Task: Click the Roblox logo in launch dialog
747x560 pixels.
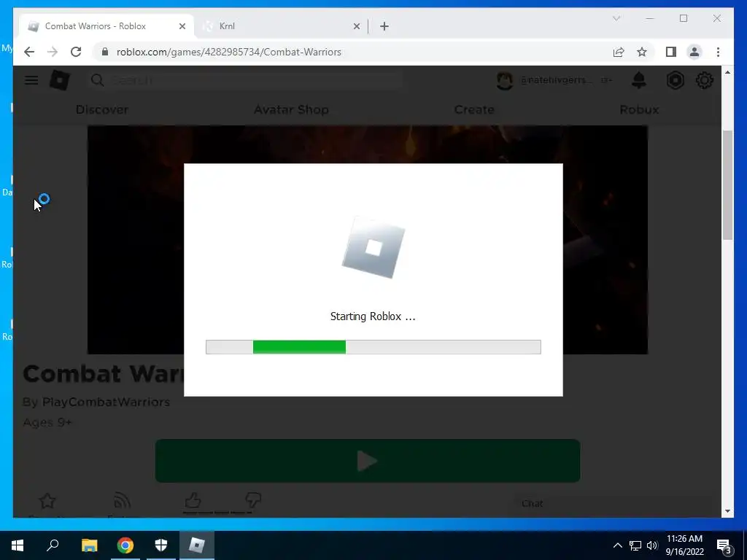Action: pos(373,247)
